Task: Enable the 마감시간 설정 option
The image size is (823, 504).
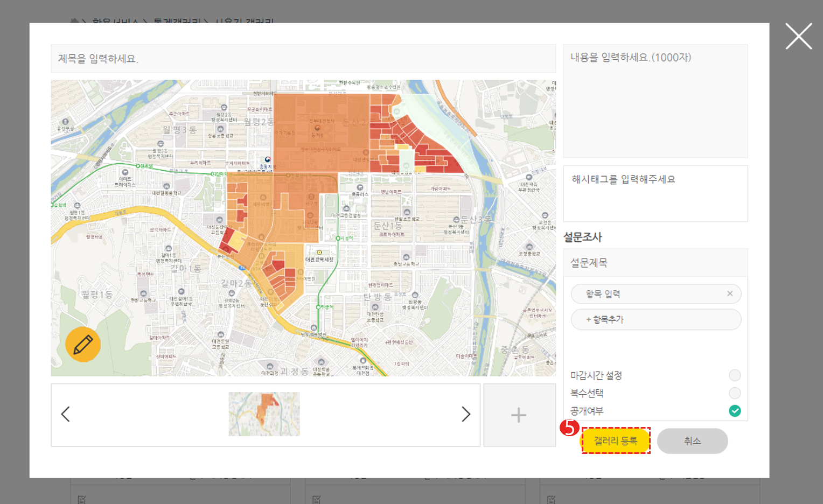Action: click(x=735, y=375)
